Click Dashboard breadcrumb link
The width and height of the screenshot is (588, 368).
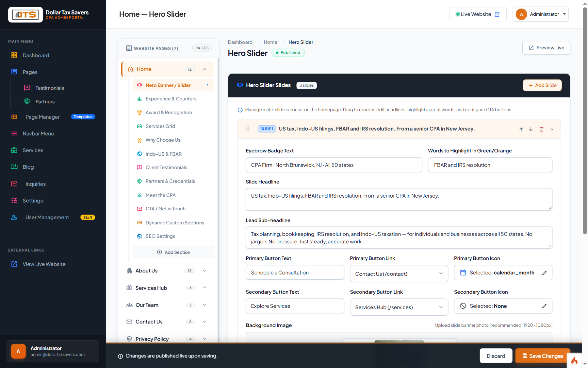click(x=240, y=42)
